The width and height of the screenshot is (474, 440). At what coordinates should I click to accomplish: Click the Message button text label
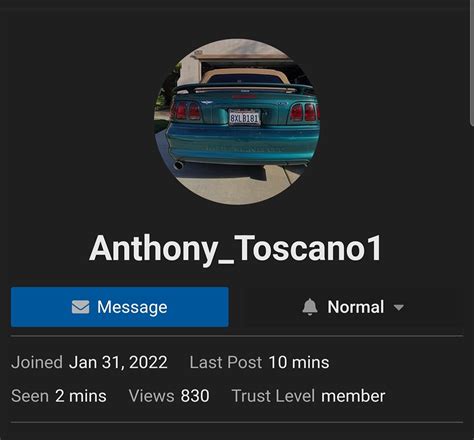pyautogui.click(x=132, y=307)
